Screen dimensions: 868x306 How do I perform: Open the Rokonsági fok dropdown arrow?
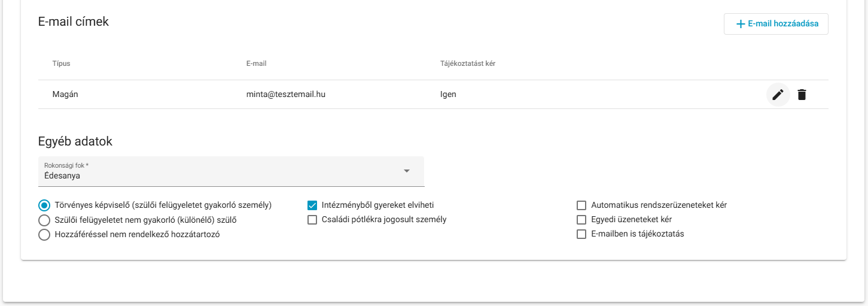407,171
